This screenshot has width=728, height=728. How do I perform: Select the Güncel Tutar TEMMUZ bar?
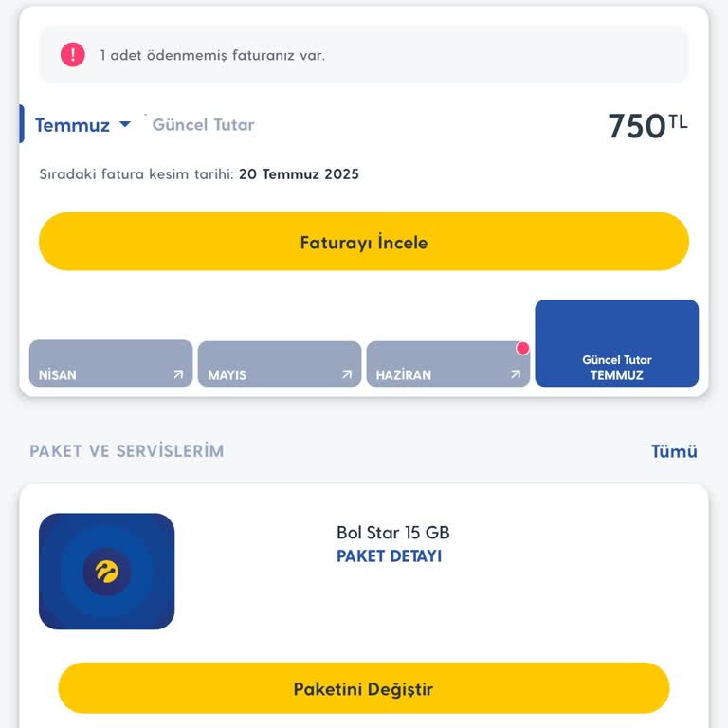pos(617,344)
